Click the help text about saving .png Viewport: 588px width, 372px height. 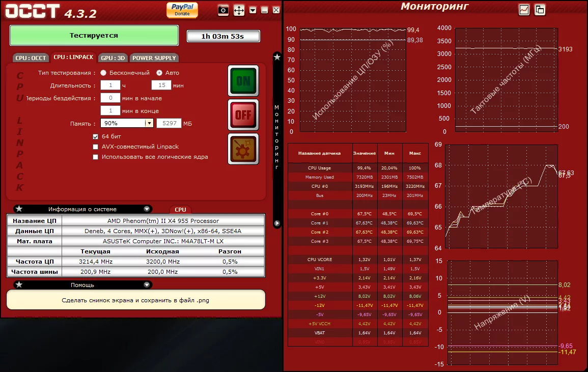coord(135,300)
